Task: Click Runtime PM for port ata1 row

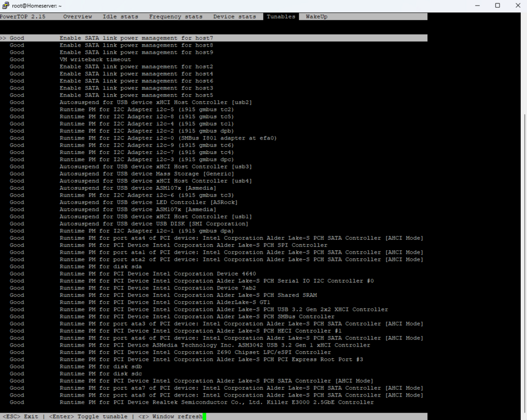Action: coord(216,253)
